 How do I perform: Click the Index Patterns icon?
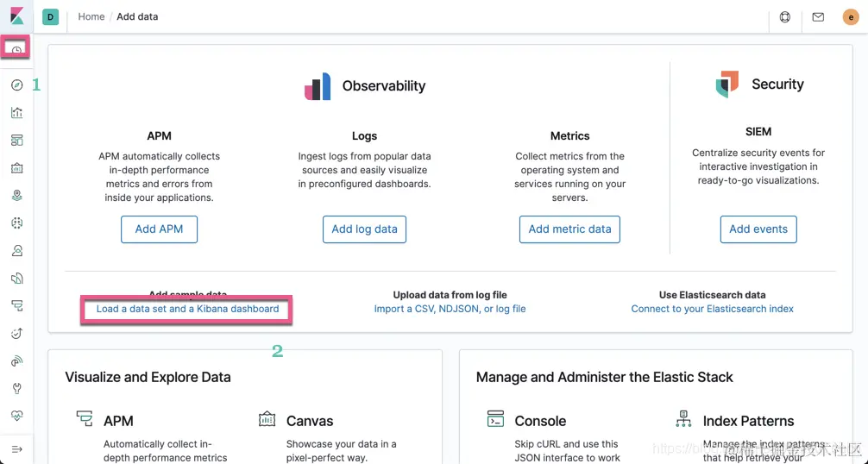683,418
